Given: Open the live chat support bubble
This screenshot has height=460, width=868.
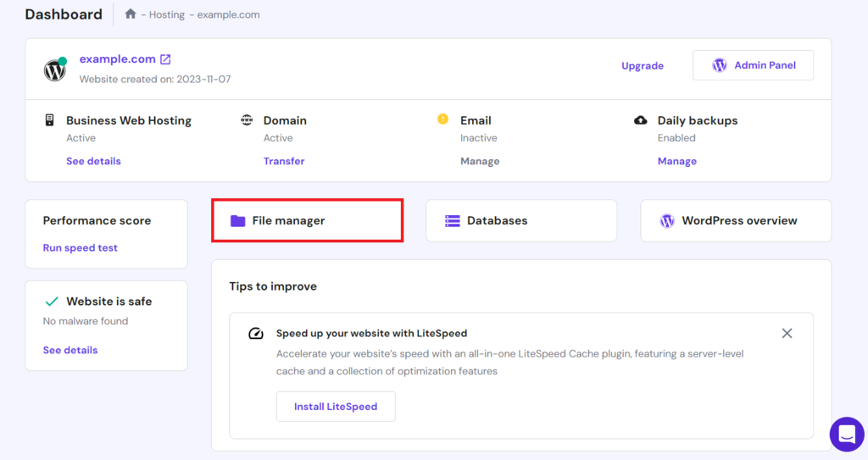Looking at the screenshot, I should pyautogui.click(x=846, y=434).
